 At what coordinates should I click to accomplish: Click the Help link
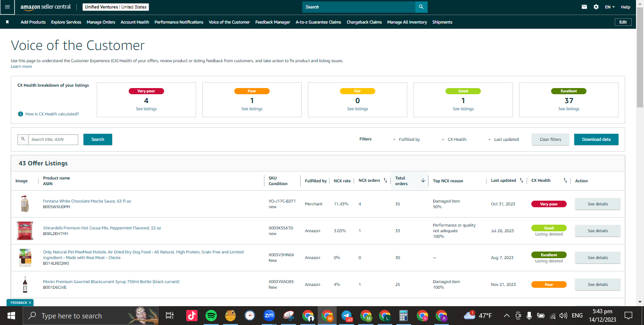click(x=625, y=7)
